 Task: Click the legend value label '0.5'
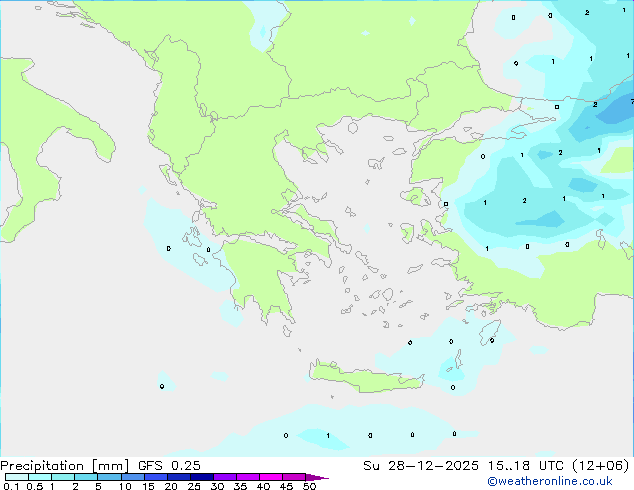(35, 486)
